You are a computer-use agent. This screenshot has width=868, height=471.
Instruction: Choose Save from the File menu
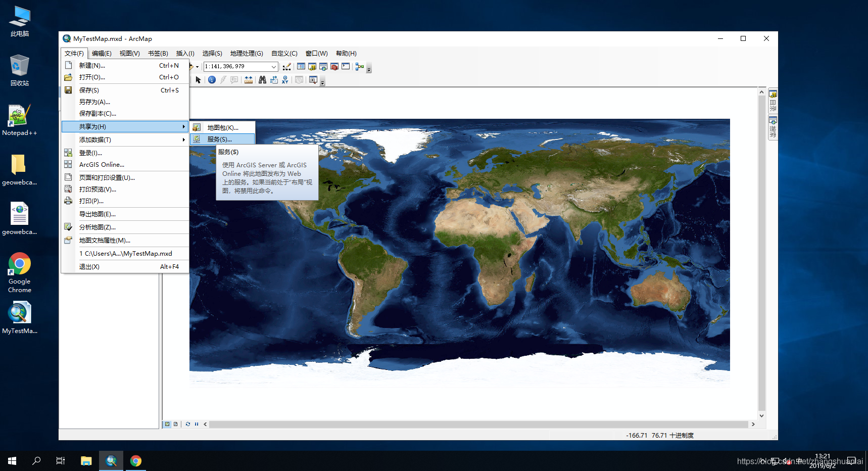click(x=125, y=90)
